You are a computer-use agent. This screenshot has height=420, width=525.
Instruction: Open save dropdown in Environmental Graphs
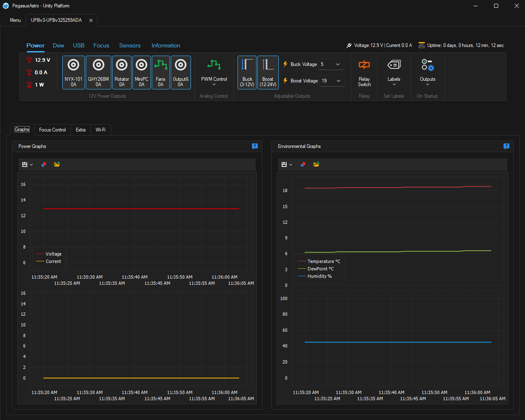click(287, 164)
